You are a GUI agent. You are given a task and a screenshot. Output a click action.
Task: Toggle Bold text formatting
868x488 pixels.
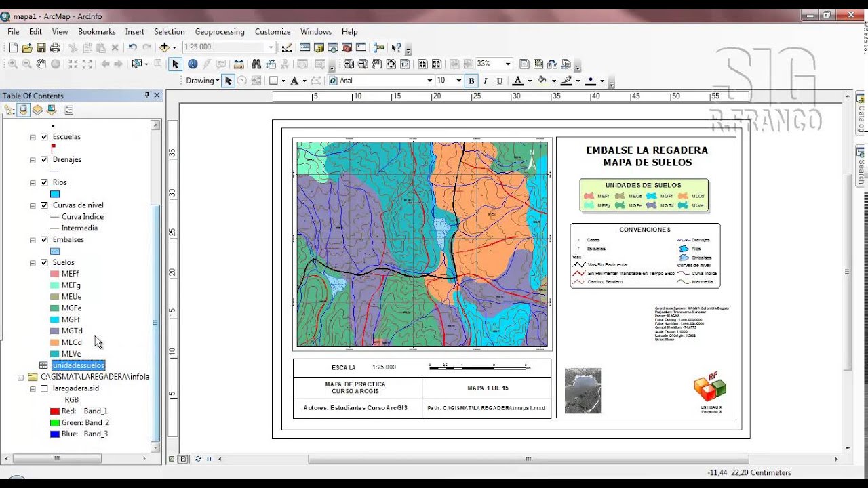471,81
